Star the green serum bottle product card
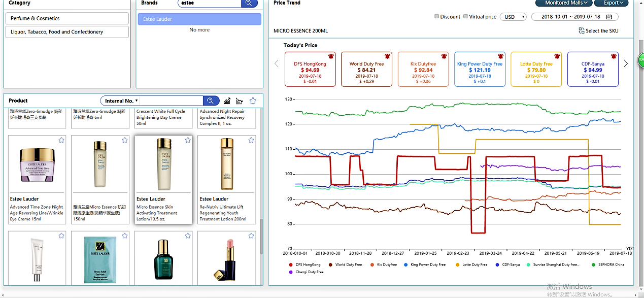 [188, 236]
